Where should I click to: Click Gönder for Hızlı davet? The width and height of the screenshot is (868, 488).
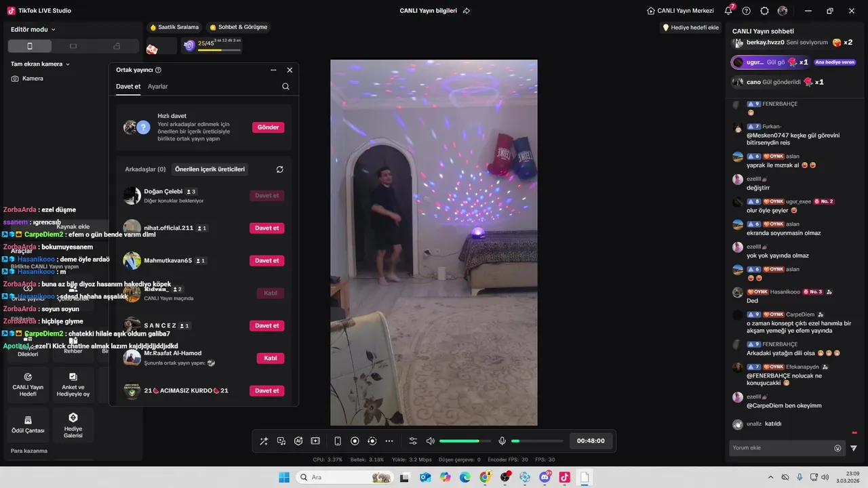point(268,127)
